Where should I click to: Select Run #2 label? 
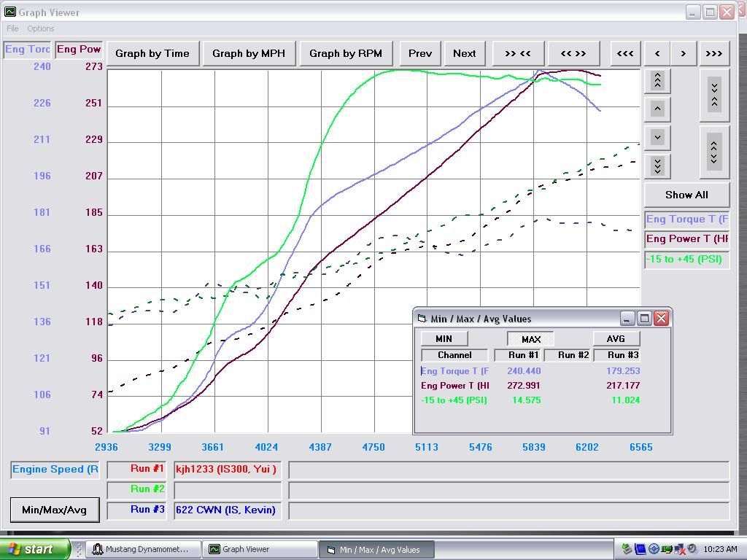(x=137, y=489)
